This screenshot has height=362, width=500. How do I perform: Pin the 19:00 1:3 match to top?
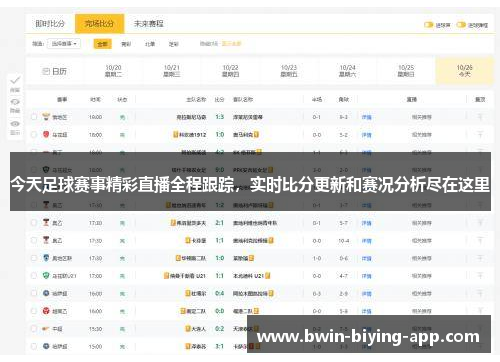pyautogui.click(x=480, y=117)
